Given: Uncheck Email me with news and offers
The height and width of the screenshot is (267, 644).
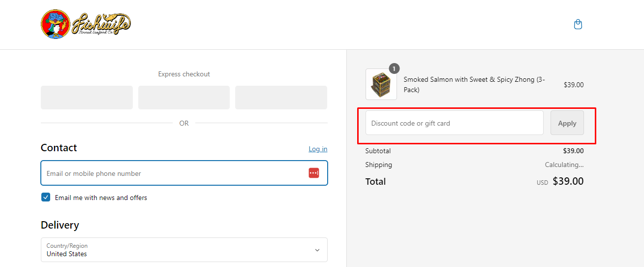Looking at the screenshot, I should [46, 198].
